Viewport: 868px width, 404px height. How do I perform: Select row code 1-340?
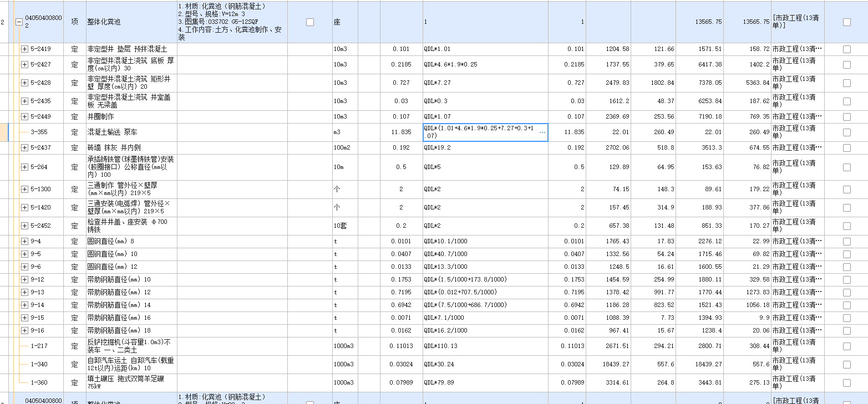coord(39,365)
